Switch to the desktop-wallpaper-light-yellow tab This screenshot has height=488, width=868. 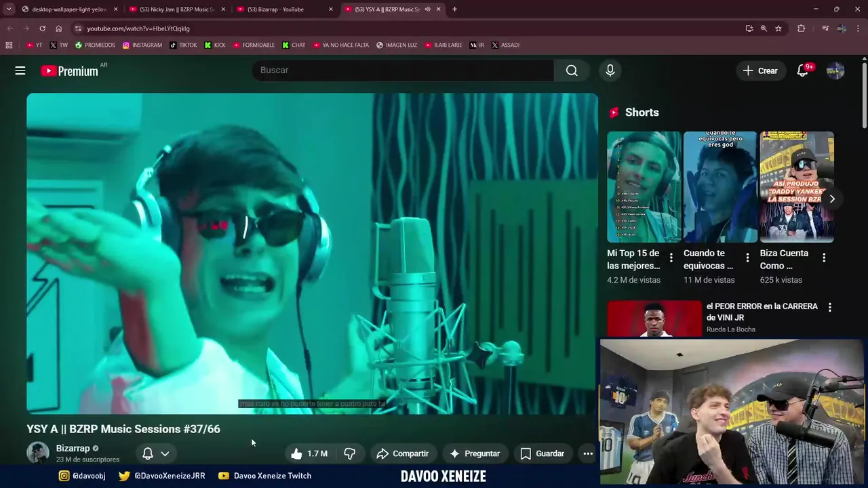point(69,9)
